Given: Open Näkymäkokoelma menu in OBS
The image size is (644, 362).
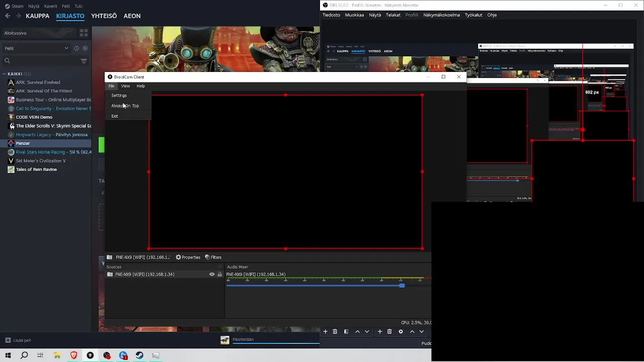Looking at the screenshot, I should point(441,15).
